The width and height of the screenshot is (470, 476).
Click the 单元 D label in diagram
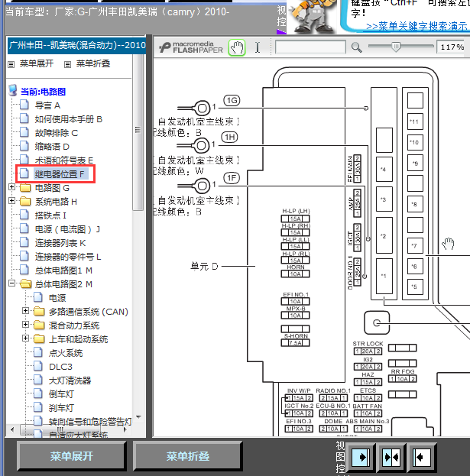tap(204, 266)
